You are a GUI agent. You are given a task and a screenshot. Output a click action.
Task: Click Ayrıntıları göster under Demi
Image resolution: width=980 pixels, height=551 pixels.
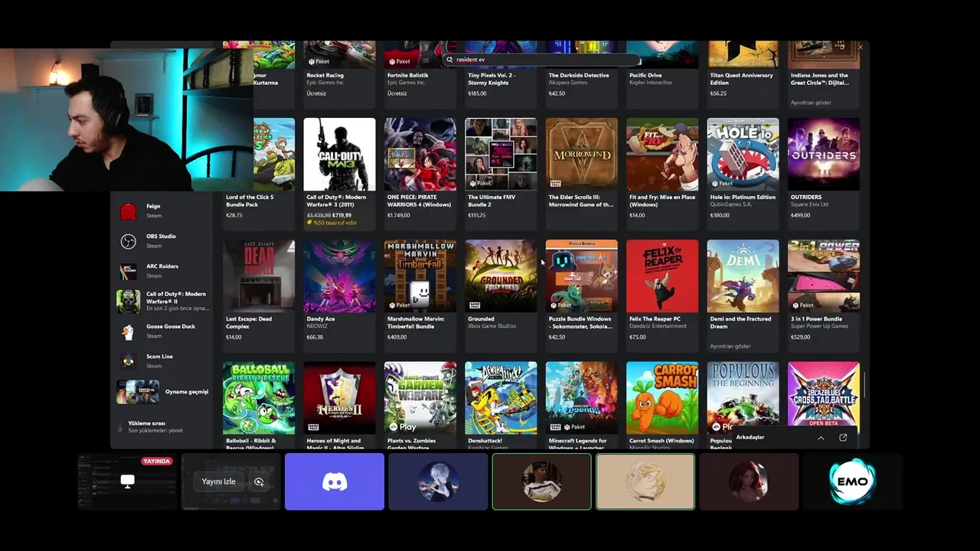click(x=730, y=346)
